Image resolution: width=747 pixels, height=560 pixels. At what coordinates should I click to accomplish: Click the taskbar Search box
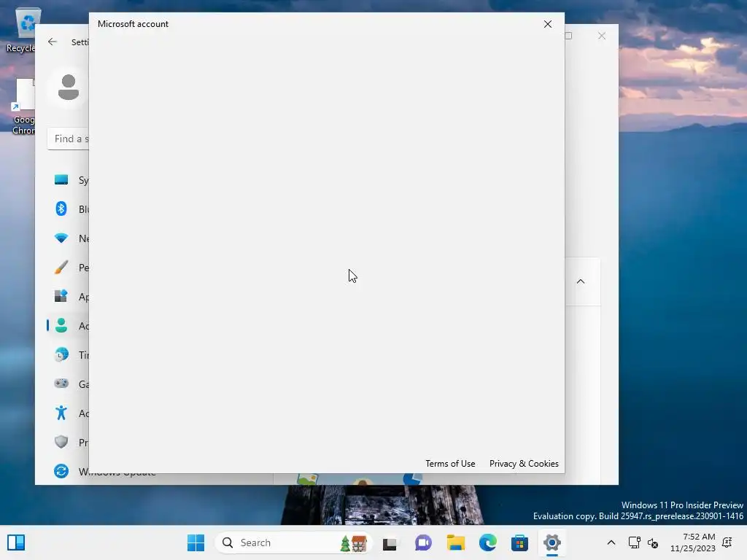[293, 542]
